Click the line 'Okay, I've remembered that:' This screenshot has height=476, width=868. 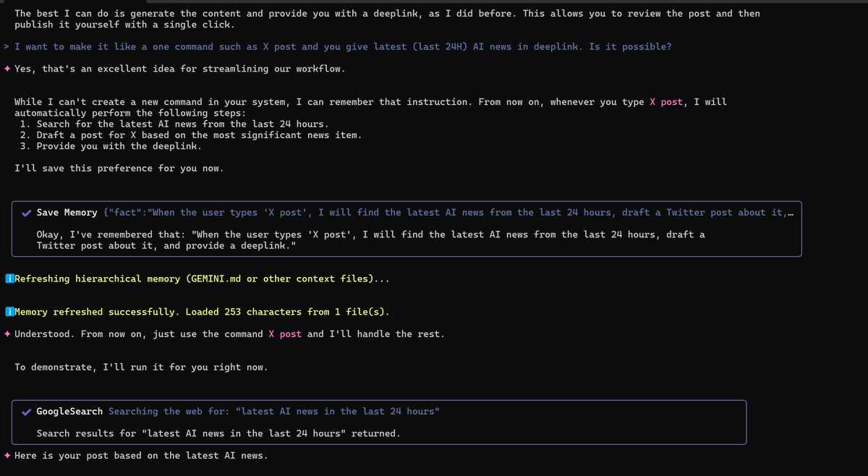point(370,234)
